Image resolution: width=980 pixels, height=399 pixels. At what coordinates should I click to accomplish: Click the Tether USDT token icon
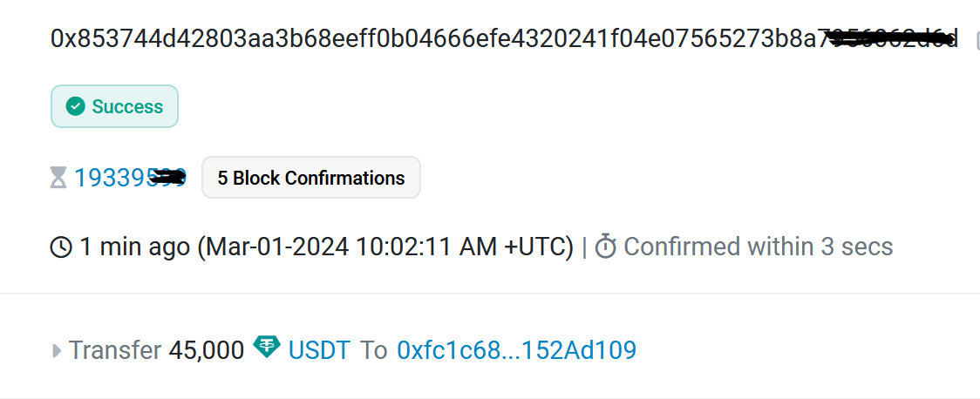(x=266, y=348)
